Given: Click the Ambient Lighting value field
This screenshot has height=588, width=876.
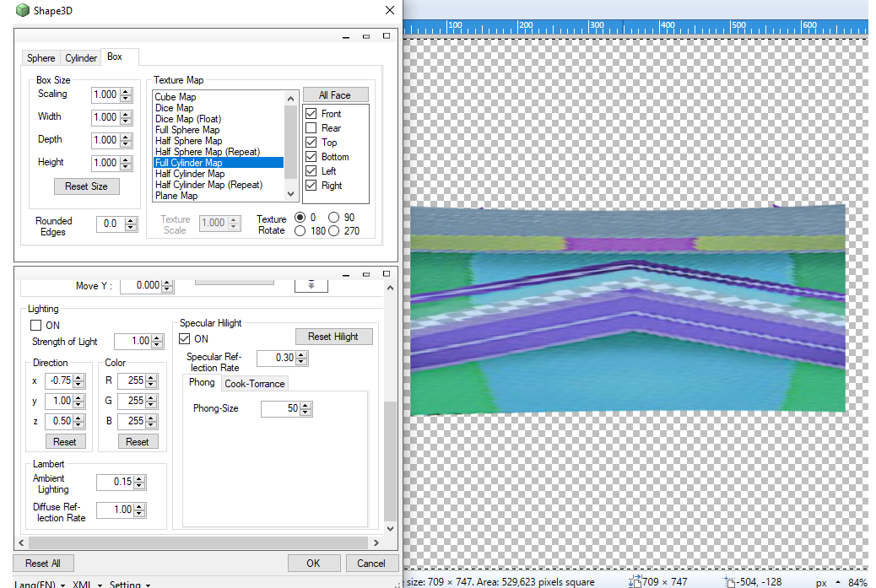Looking at the screenshot, I should [116, 482].
